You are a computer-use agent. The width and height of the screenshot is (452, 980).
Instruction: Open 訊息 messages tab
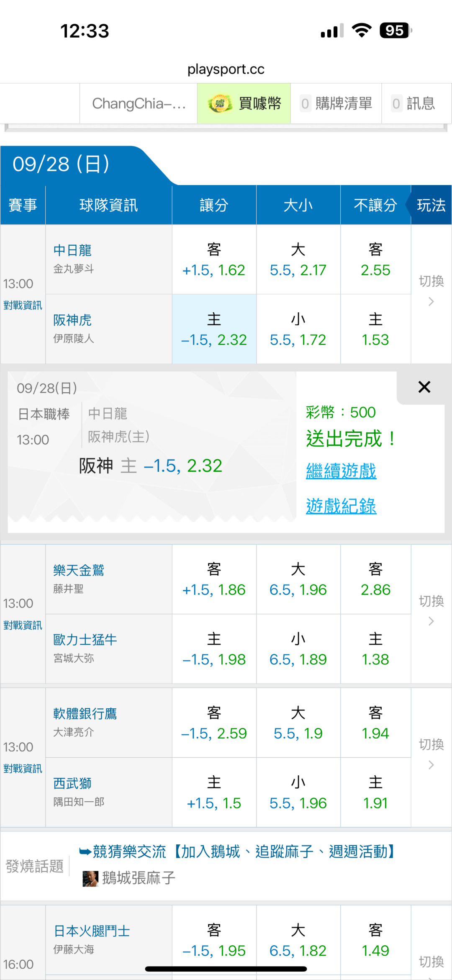tap(413, 104)
